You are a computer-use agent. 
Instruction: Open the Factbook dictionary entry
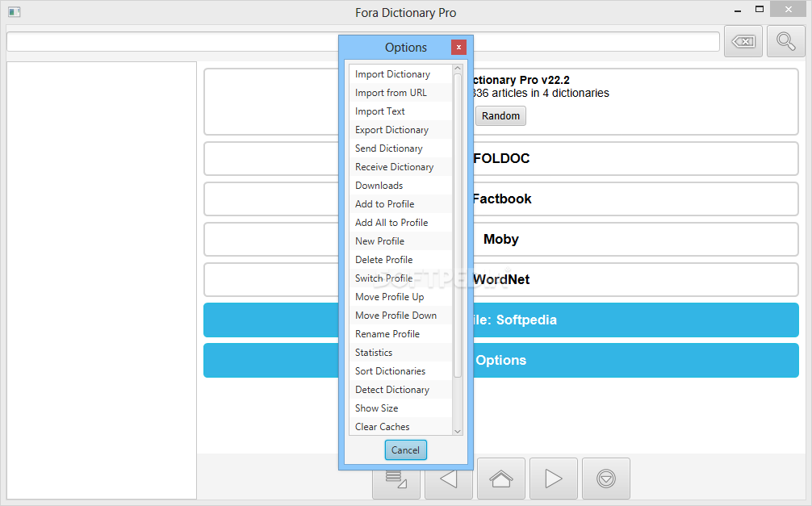500,199
